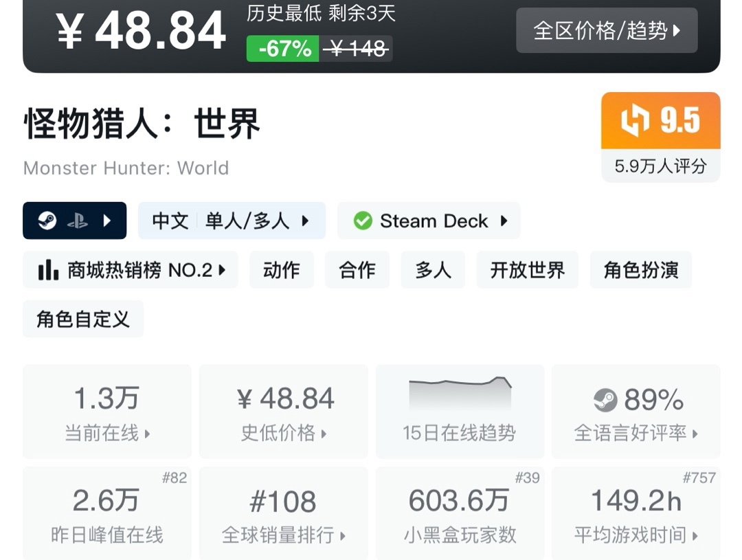
Task: Expand the 中文 单人/多人 details
Action: click(x=232, y=221)
